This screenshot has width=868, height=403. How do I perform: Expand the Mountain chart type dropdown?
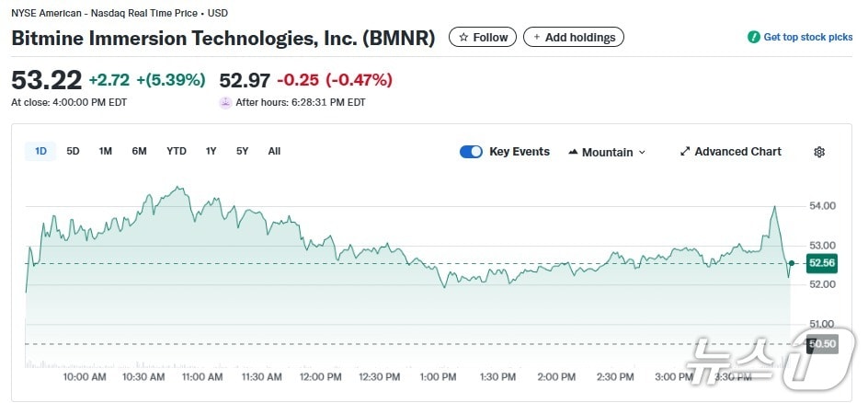pos(642,153)
